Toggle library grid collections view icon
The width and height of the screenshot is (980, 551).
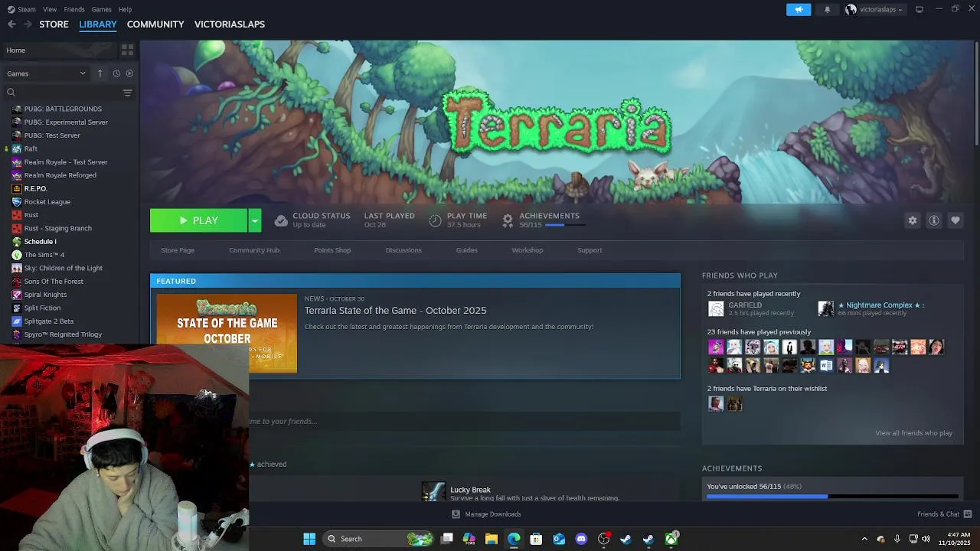pos(127,50)
